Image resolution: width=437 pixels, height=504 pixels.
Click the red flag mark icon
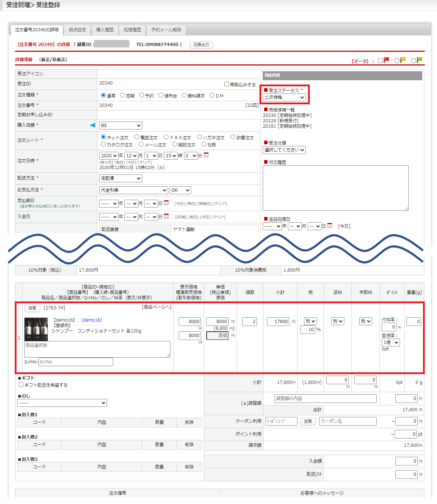click(x=386, y=60)
